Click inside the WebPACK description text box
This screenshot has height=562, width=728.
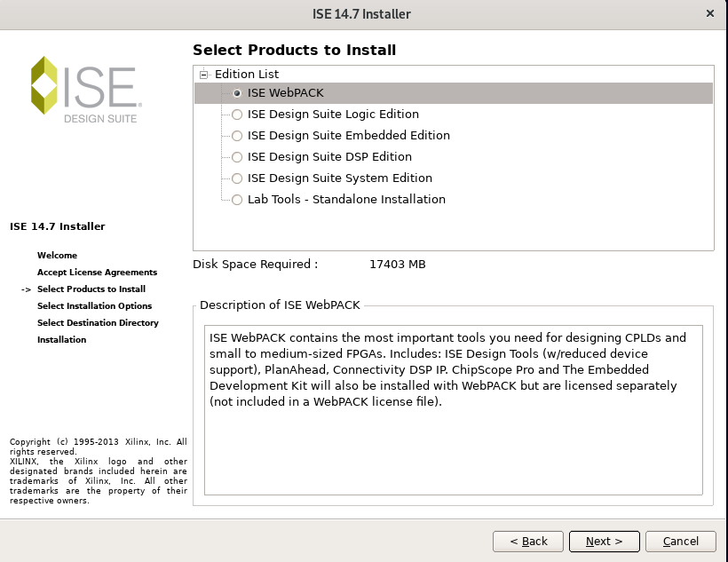(x=454, y=410)
